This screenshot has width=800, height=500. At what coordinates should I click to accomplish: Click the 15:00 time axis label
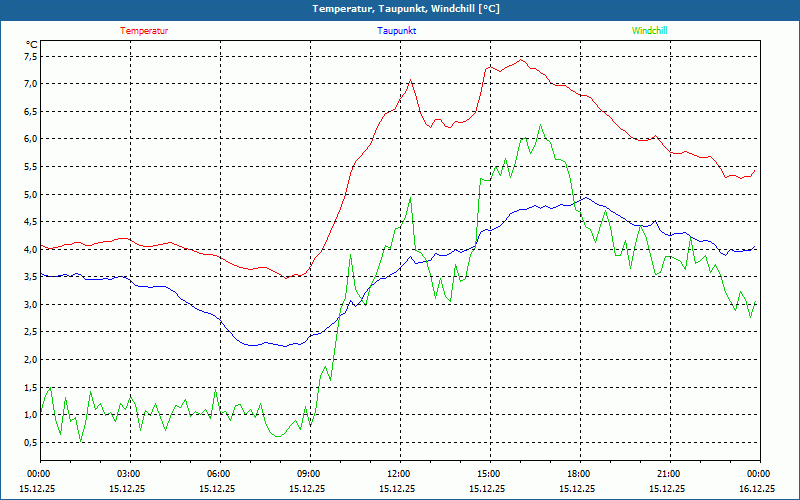[x=490, y=474]
